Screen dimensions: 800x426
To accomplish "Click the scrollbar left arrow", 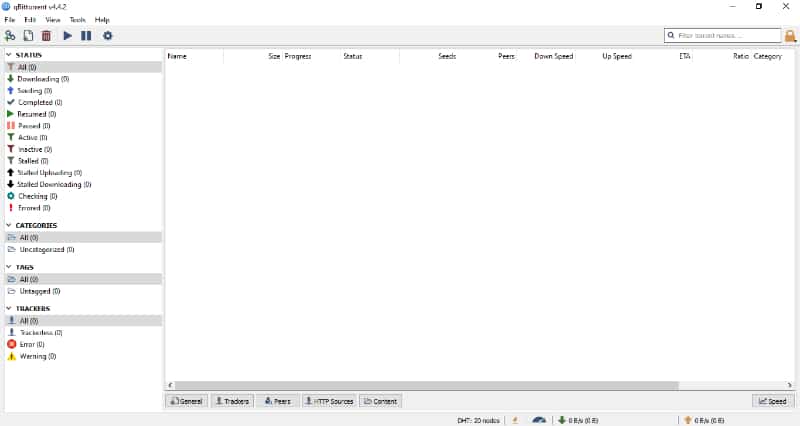I will [170, 385].
